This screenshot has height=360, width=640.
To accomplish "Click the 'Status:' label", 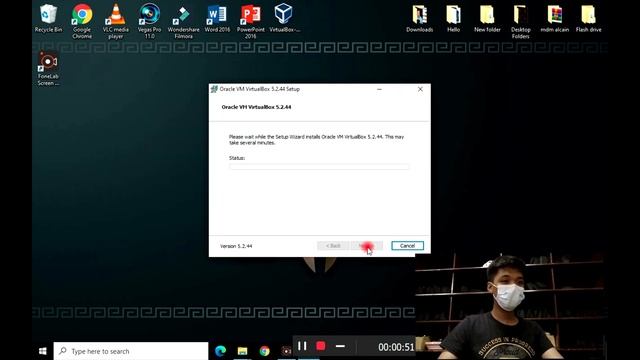I will click(237, 158).
